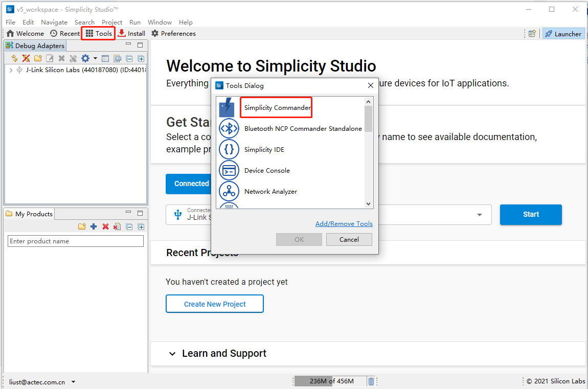The image size is (588, 389).
Task: Switch to the Welcome tab
Action: click(x=25, y=33)
